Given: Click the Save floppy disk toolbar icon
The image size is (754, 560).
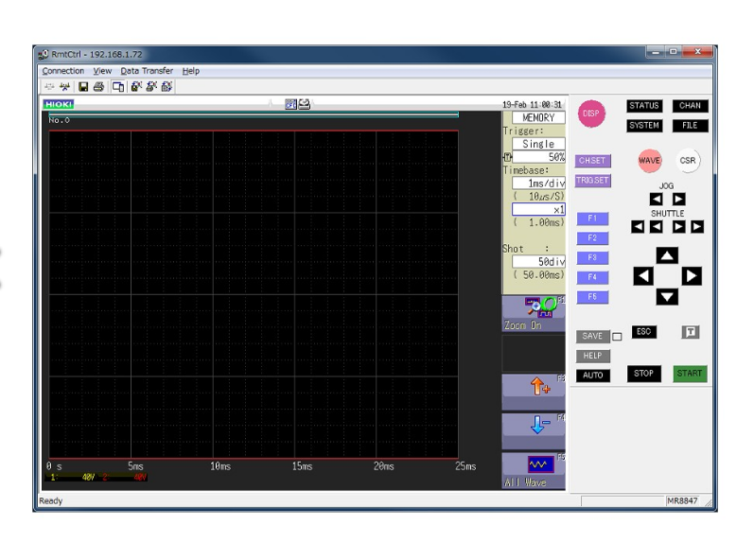Looking at the screenshot, I should 84,86.
